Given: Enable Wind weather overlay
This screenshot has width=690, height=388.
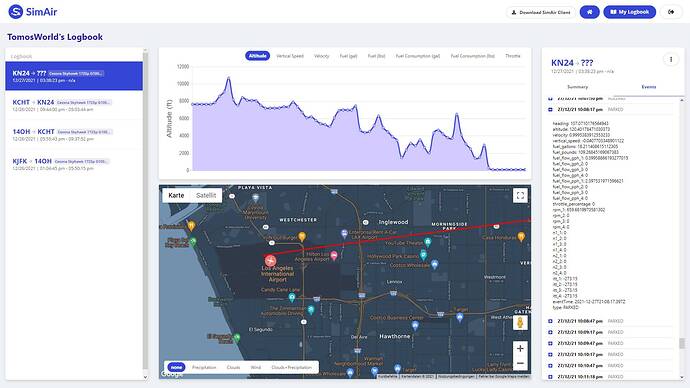Looking at the screenshot, I should [256, 367].
